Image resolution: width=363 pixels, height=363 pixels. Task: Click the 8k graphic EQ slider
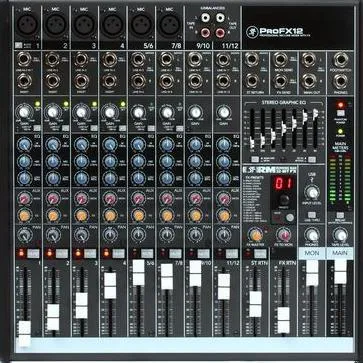click(315, 114)
